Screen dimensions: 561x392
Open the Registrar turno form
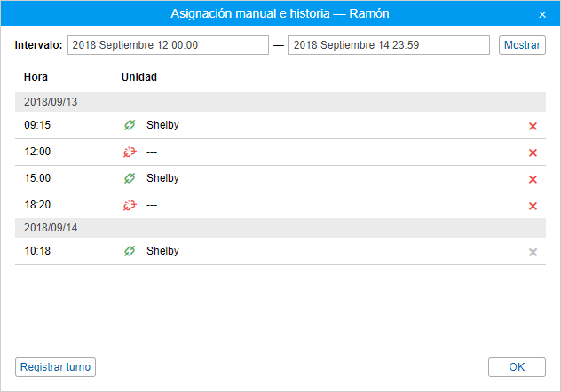56,367
